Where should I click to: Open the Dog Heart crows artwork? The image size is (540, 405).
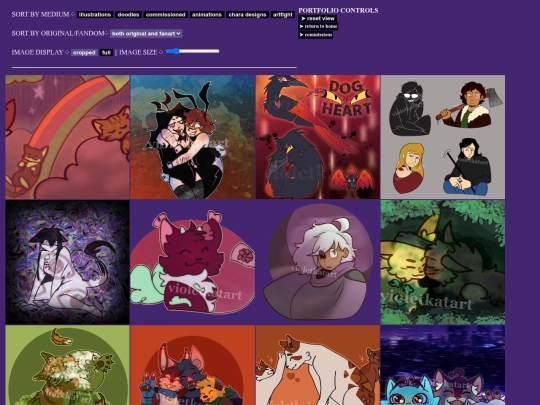318,137
